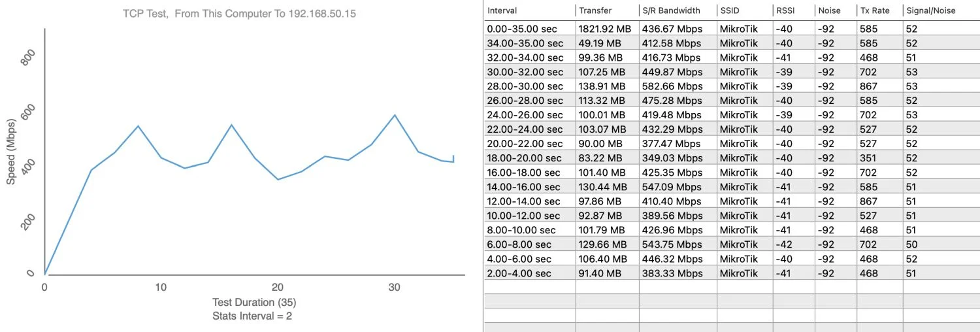Click the 349.03 Mbps bandwidth cell
The width and height of the screenshot is (980, 332).
tap(674, 158)
